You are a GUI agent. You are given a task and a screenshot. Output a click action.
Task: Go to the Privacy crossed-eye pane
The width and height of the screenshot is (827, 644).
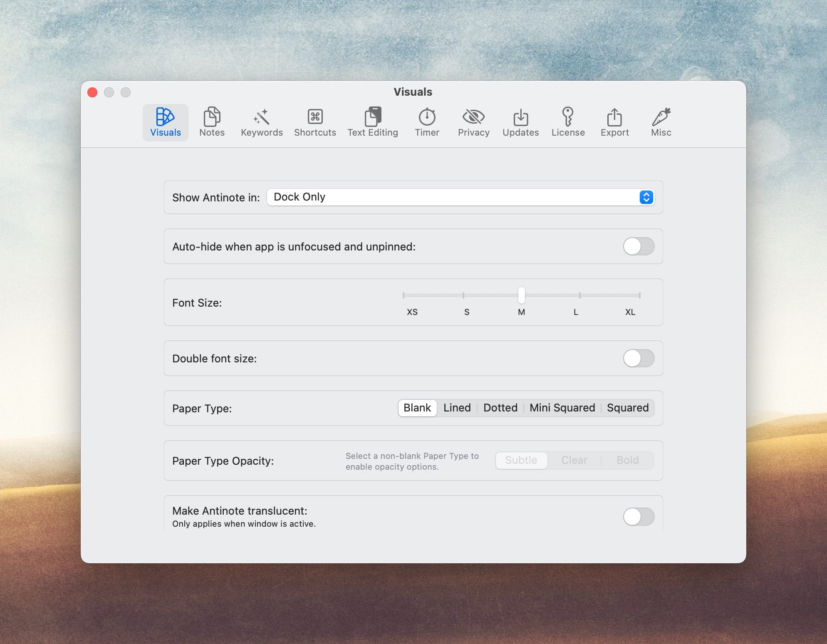pyautogui.click(x=473, y=122)
